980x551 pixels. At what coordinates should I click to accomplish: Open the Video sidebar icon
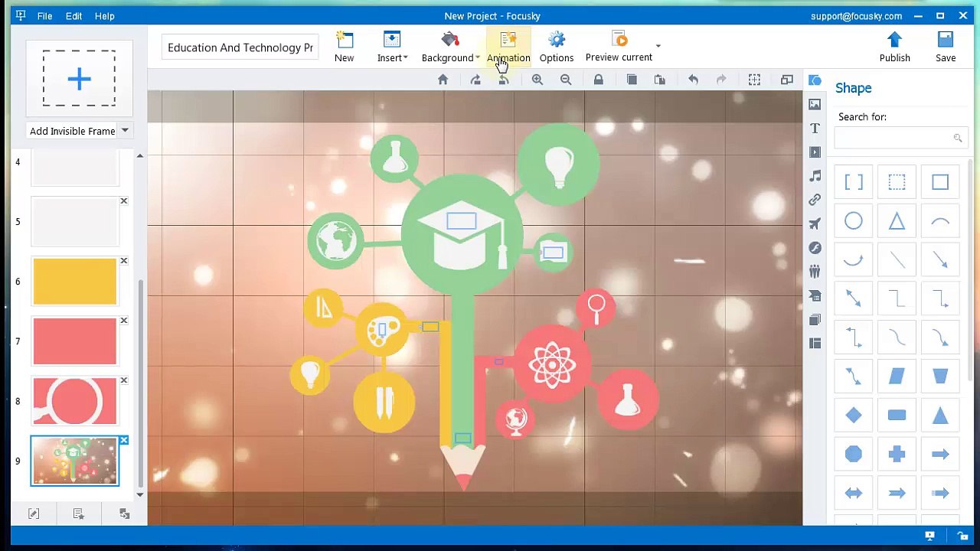click(815, 152)
